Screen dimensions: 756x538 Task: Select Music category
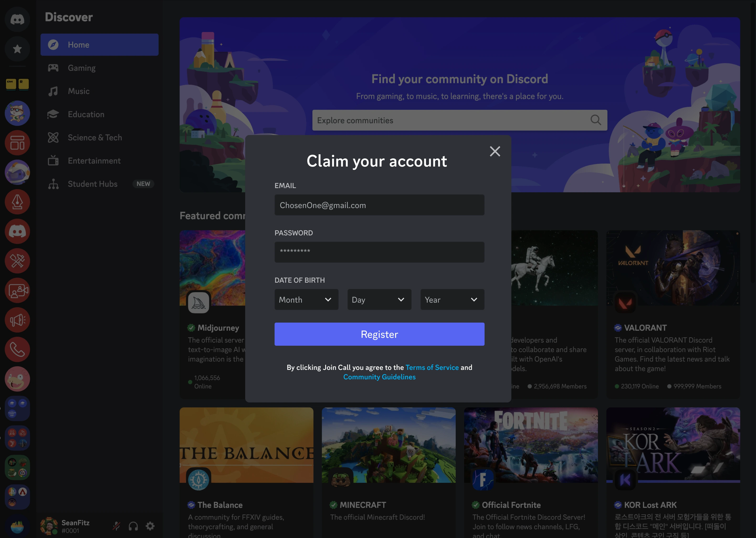99,91
